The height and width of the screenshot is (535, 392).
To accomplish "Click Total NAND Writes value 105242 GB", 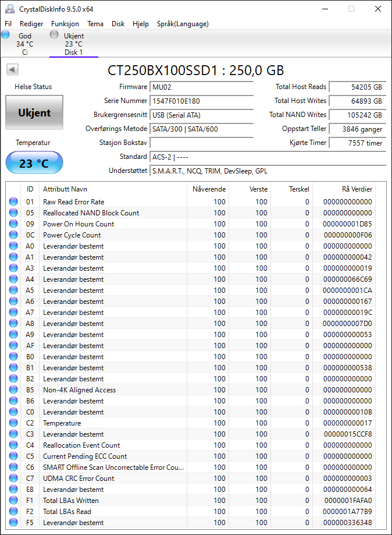I will [358, 115].
